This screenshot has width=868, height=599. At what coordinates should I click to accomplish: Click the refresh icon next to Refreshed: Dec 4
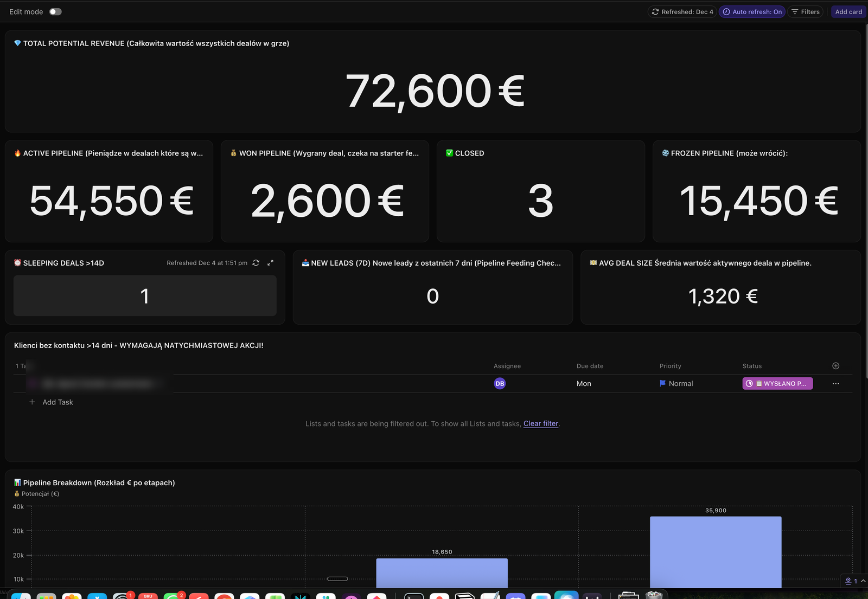pyautogui.click(x=655, y=11)
